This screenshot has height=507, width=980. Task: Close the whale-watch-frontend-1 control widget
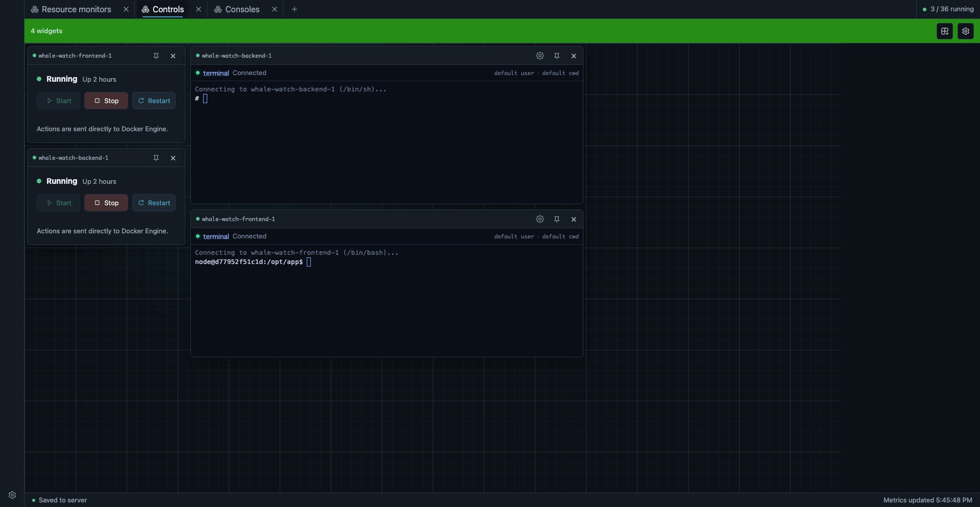173,56
